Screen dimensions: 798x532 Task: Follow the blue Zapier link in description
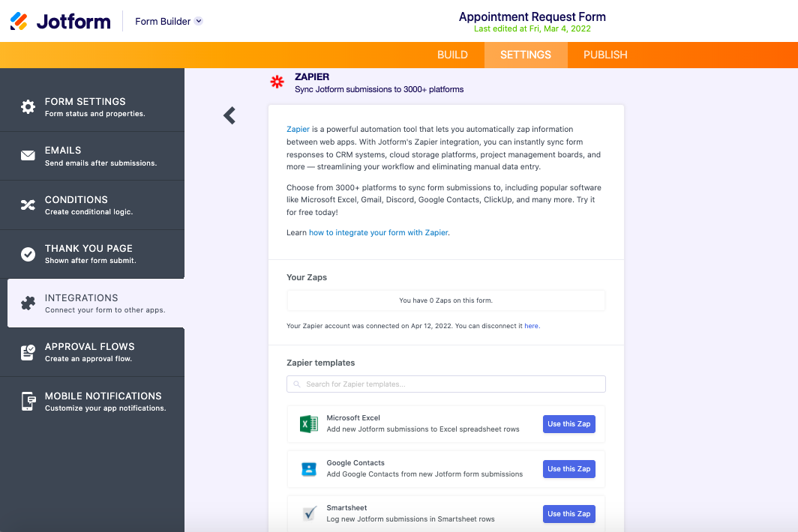pos(298,129)
